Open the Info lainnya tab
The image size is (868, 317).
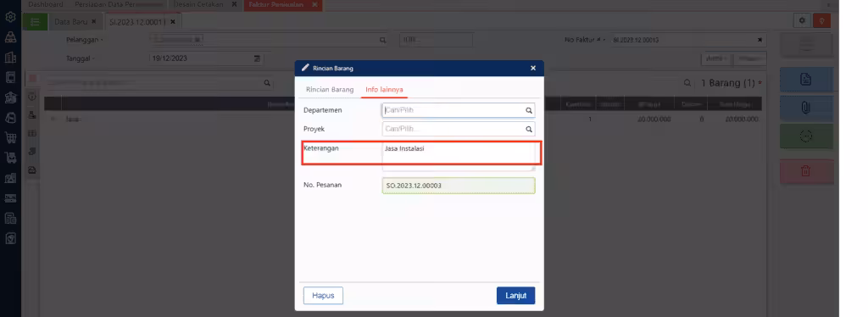click(384, 89)
